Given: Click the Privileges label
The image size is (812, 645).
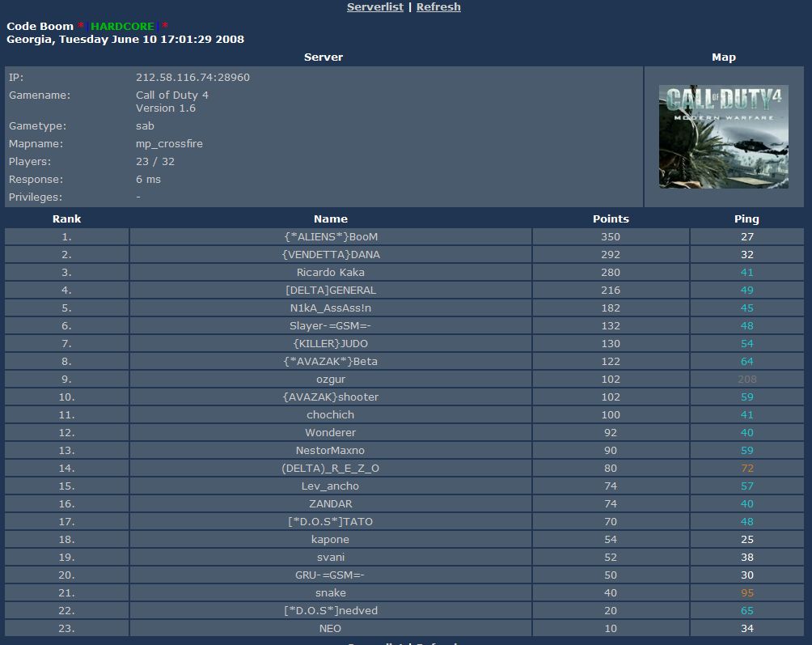Looking at the screenshot, I should tap(36, 197).
